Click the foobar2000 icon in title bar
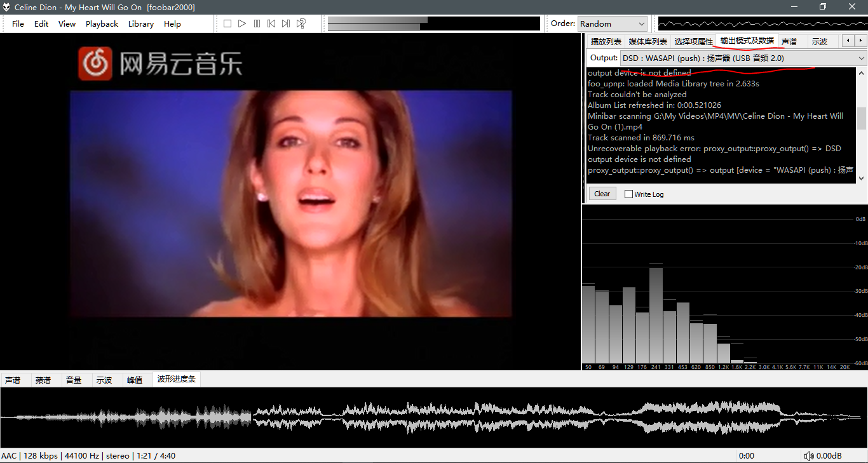The height and width of the screenshot is (463, 868). (x=6, y=7)
